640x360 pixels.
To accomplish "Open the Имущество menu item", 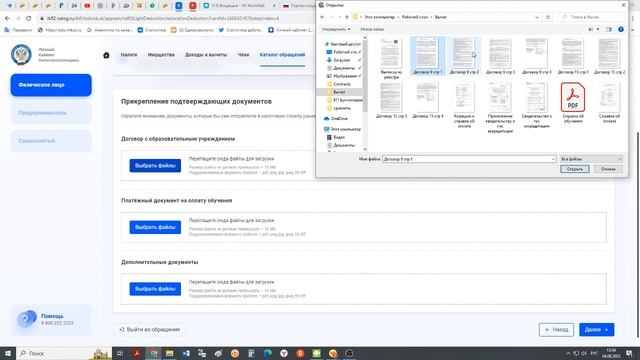I will [161, 55].
